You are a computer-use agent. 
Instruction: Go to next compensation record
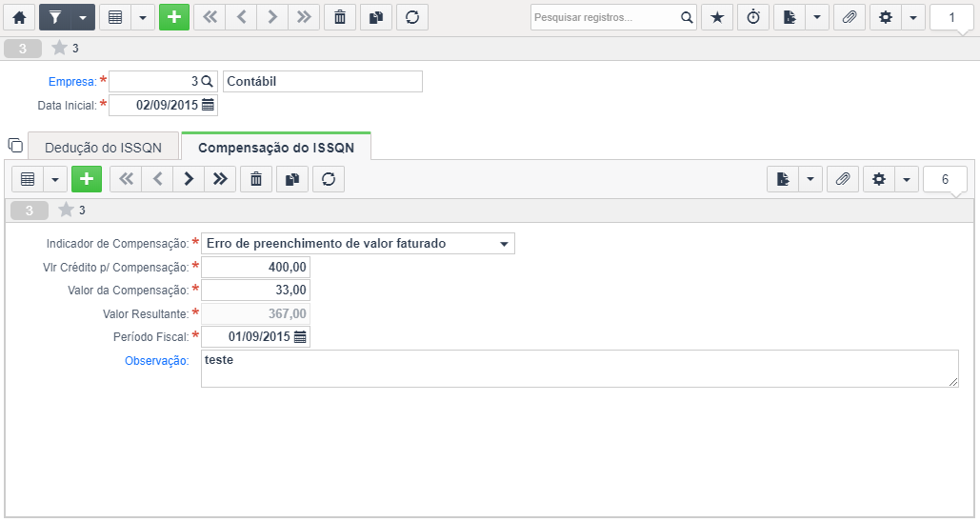tap(189, 179)
